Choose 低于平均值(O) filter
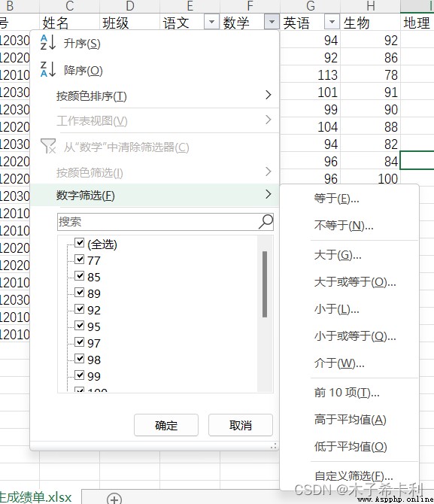The height and width of the screenshot is (504, 434). pos(351,447)
